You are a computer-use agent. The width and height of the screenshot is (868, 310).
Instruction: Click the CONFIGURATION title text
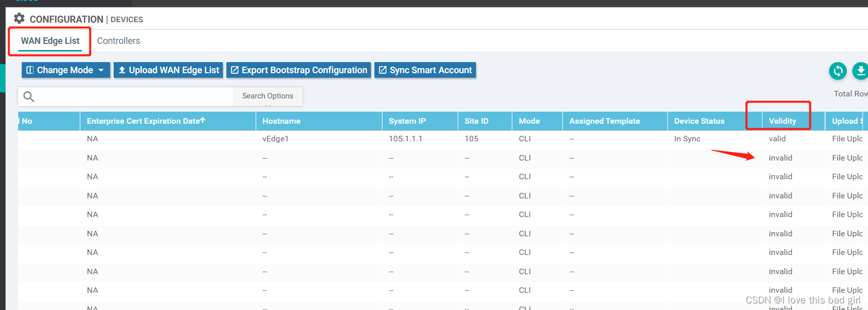click(67, 19)
